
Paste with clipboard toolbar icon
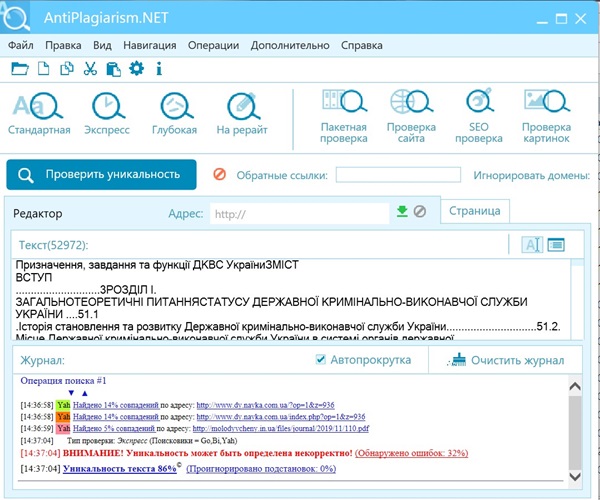pyautogui.click(x=113, y=69)
